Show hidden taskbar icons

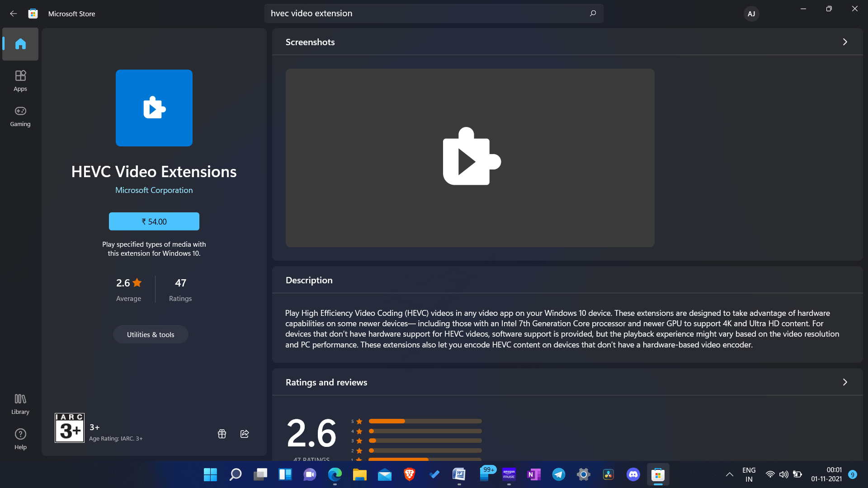coord(729,475)
